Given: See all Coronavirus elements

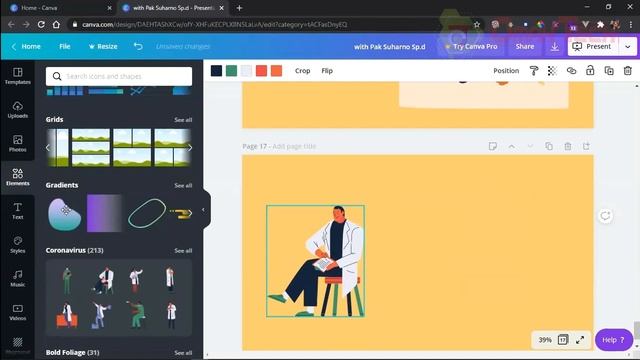Looking at the screenshot, I should (183, 251).
